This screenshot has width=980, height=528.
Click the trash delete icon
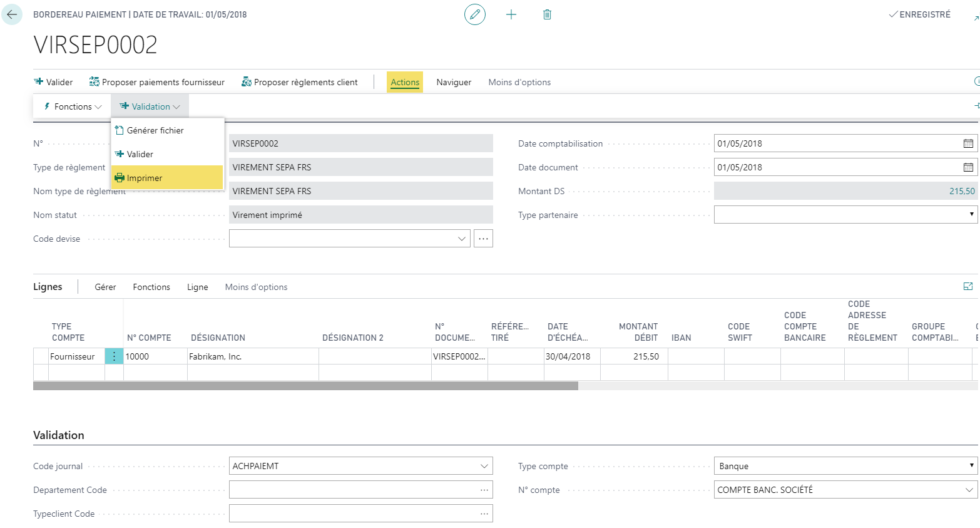547,14
